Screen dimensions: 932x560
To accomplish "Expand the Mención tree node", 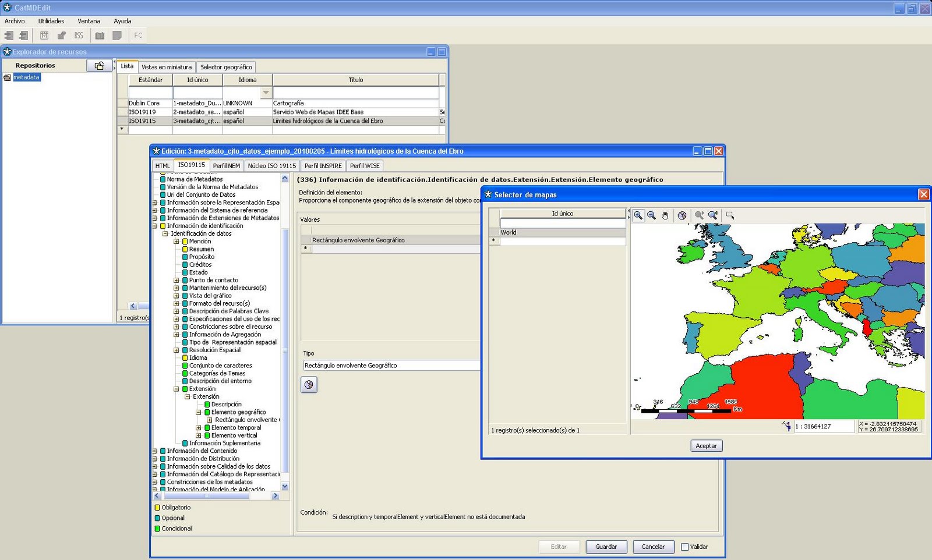I will click(x=176, y=242).
